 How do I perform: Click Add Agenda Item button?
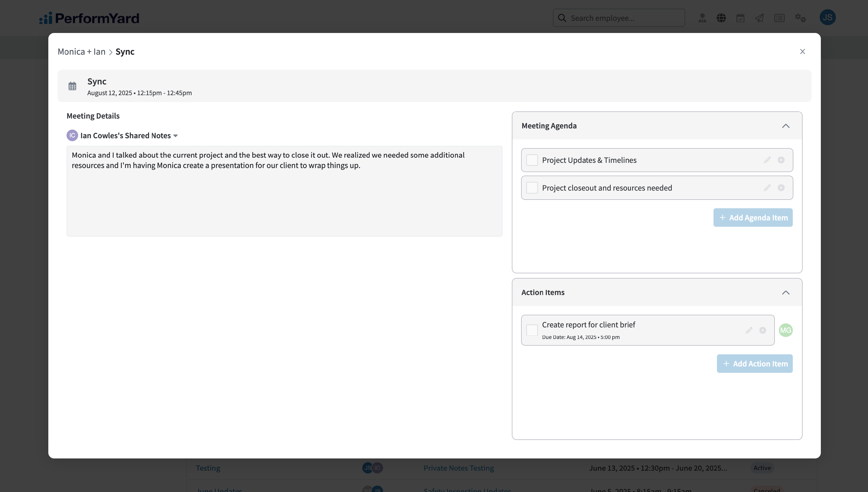point(753,217)
